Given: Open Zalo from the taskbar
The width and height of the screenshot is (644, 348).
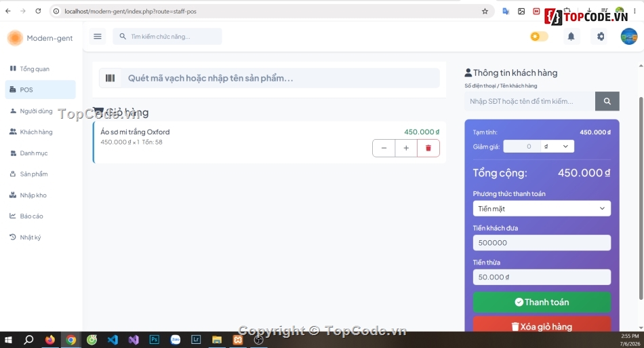Looking at the screenshot, I should 176,340.
